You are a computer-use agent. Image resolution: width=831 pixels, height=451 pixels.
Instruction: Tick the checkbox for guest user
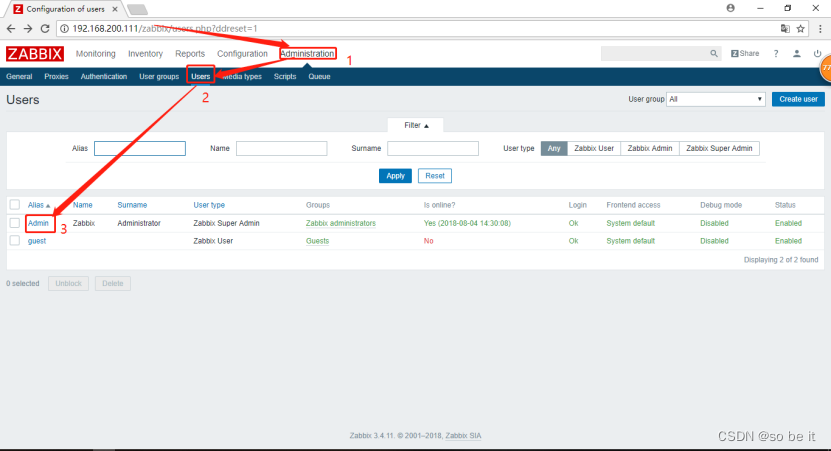click(15, 241)
